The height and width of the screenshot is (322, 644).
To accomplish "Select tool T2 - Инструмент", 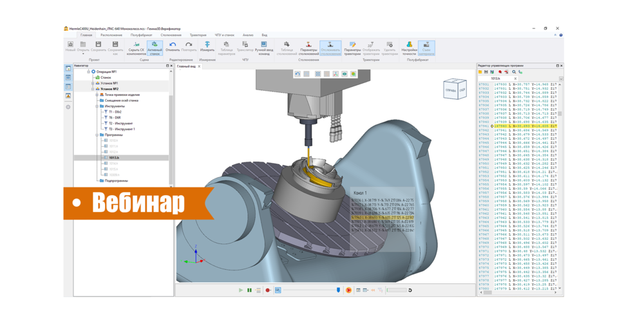I will click(121, 123).
